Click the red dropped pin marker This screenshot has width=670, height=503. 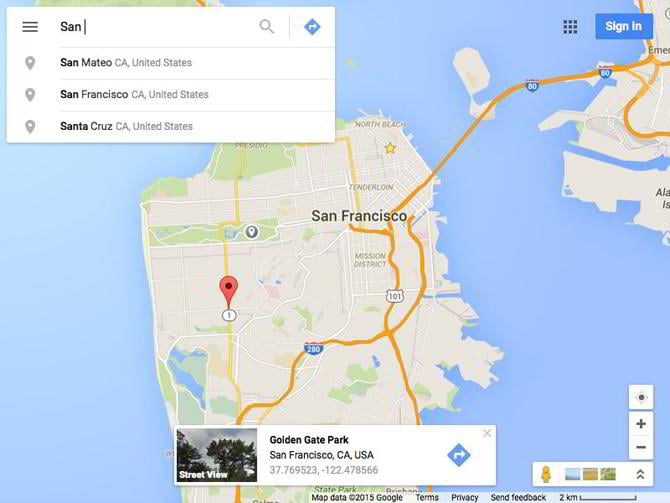tap(229, 291)
